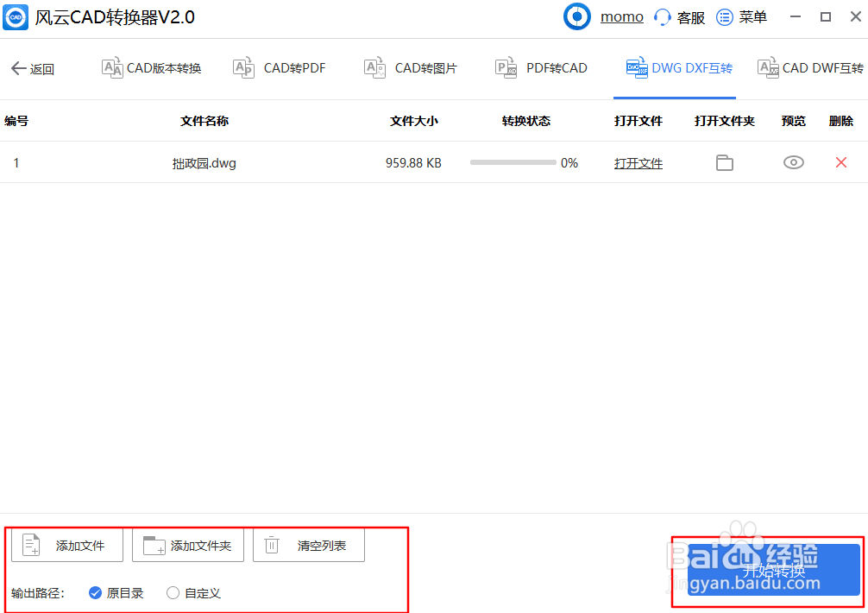
Task: Click the momo account avatar icon
Action: (x=576, y=16)
